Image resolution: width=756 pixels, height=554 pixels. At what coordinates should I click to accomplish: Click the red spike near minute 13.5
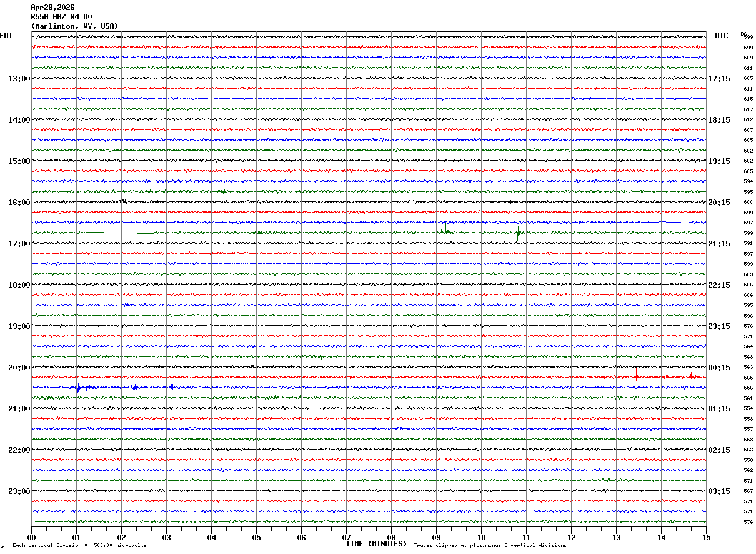coord(636,375)
